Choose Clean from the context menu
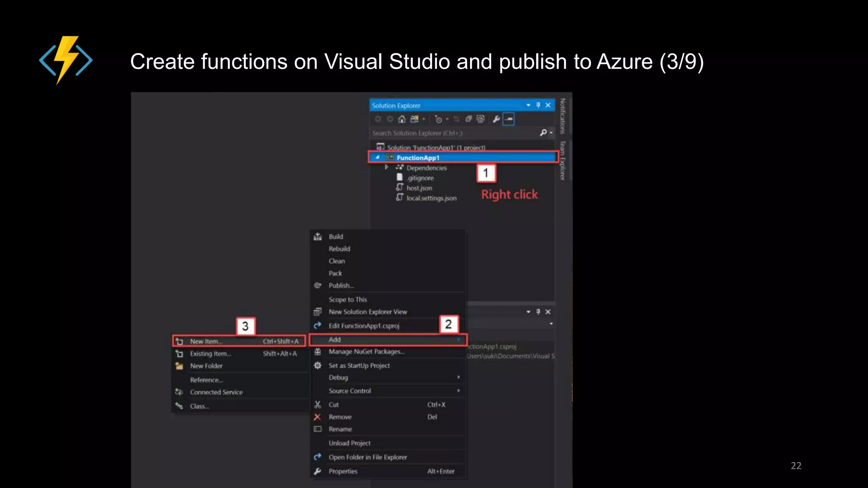 pyautogui.click(x=388, y=261)
